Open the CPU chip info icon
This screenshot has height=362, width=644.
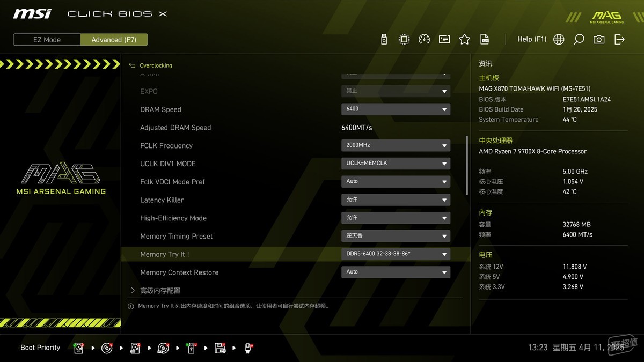[404, 39]
